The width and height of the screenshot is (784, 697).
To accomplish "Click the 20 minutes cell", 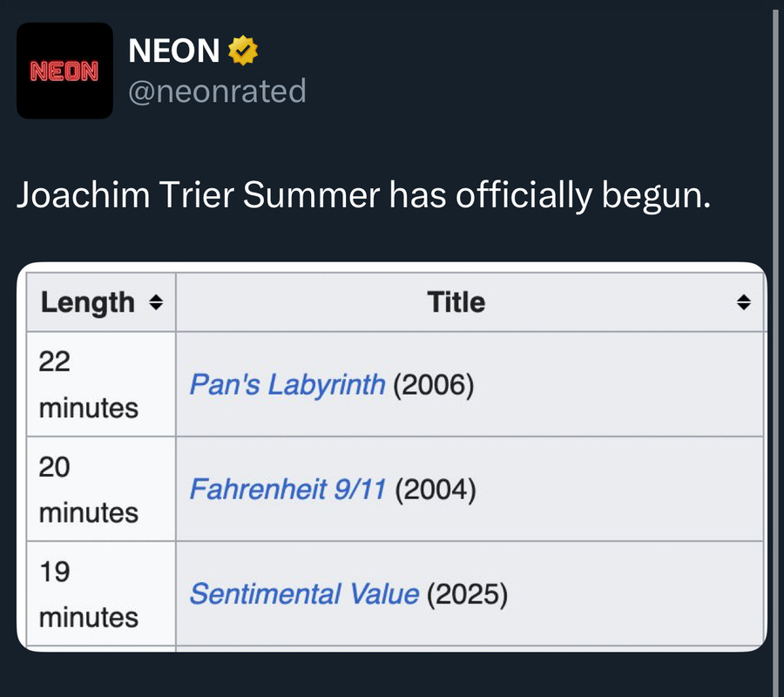I will [x=88, y=490].
